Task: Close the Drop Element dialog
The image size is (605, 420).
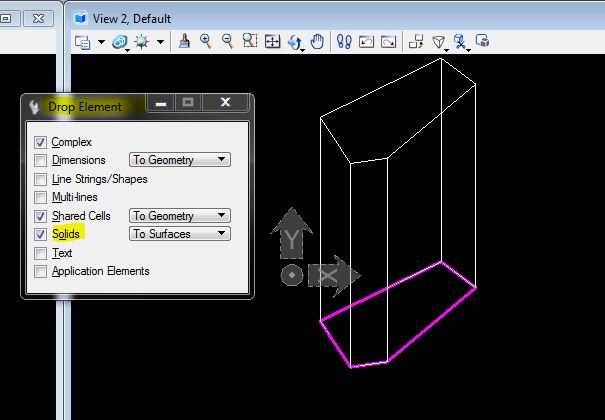Action: pyautogui.click(x=225, y=103)
